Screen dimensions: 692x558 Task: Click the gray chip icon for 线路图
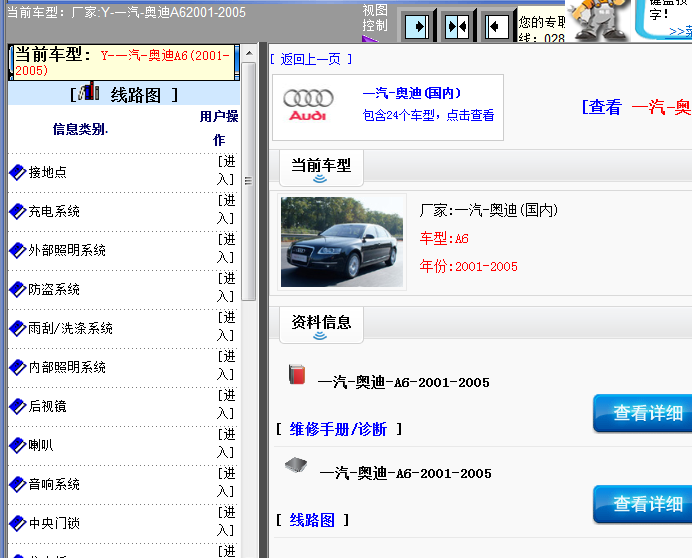[x=296, y=465]
